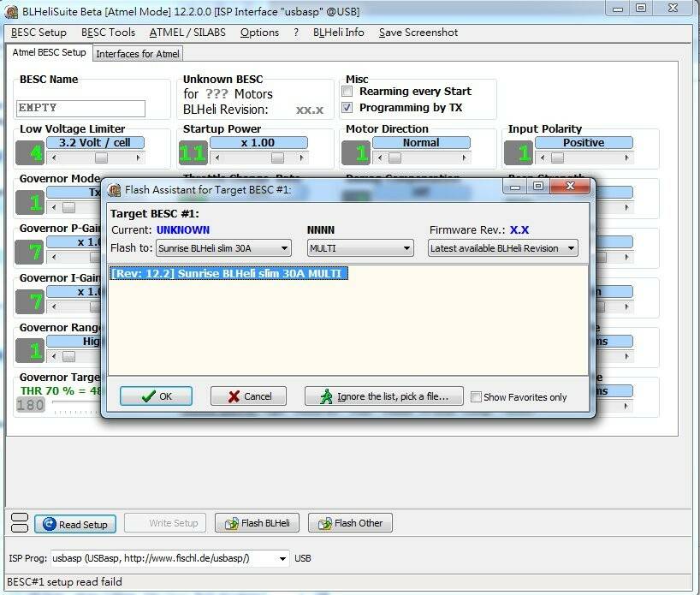This screenshot has height=595, width=700.
Task: Click the BESC#1 setup read faild status
Action: click(65, 582)
